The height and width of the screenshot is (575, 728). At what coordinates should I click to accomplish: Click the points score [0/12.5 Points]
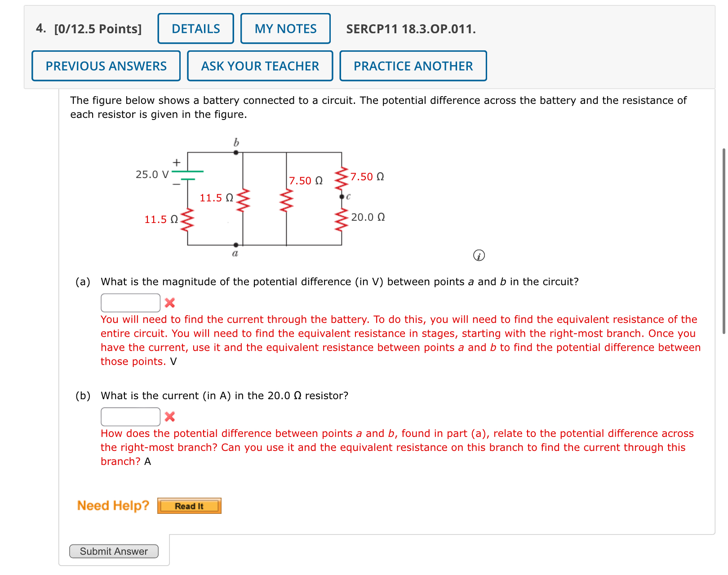pyautogui.click(x=97, y=28)
